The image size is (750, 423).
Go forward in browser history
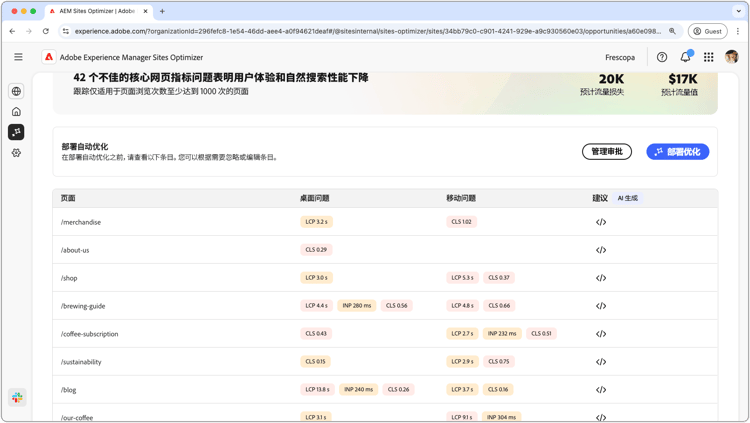pyautogui.click(x=29, y=31)
